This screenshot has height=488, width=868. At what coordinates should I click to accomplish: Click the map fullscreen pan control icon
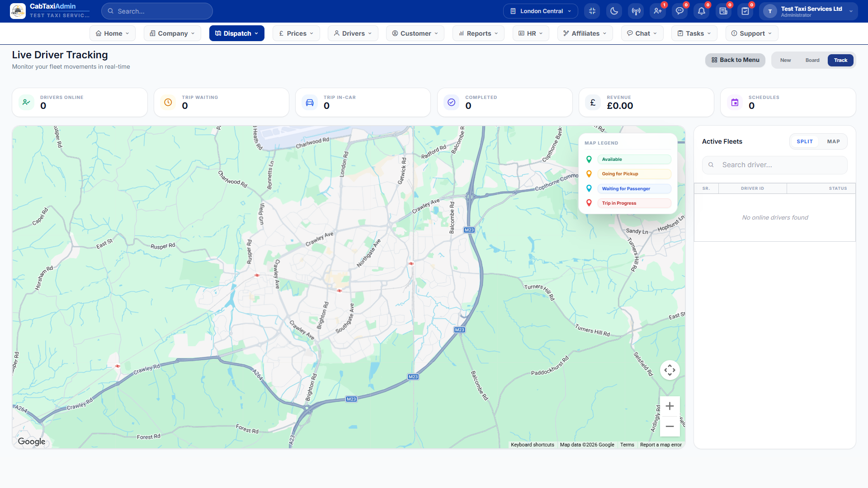670,370
